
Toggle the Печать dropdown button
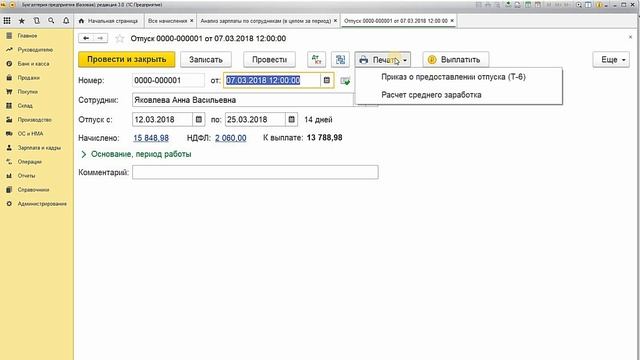point(383,60)
